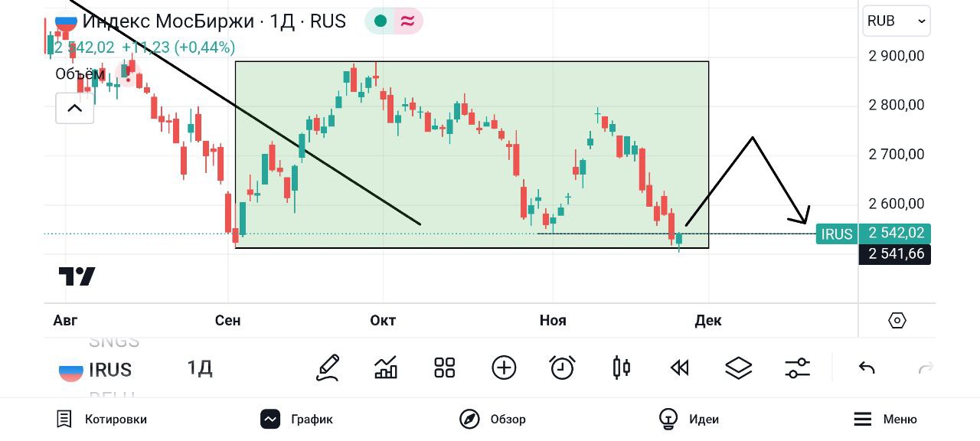Collapse the legend with the chevron button
Viewport: 980px width, 441px height.
[74, 109]
